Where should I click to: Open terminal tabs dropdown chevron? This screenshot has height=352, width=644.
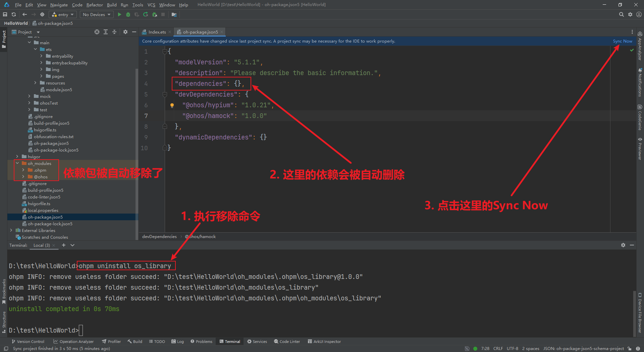click(x=72, y=245)
